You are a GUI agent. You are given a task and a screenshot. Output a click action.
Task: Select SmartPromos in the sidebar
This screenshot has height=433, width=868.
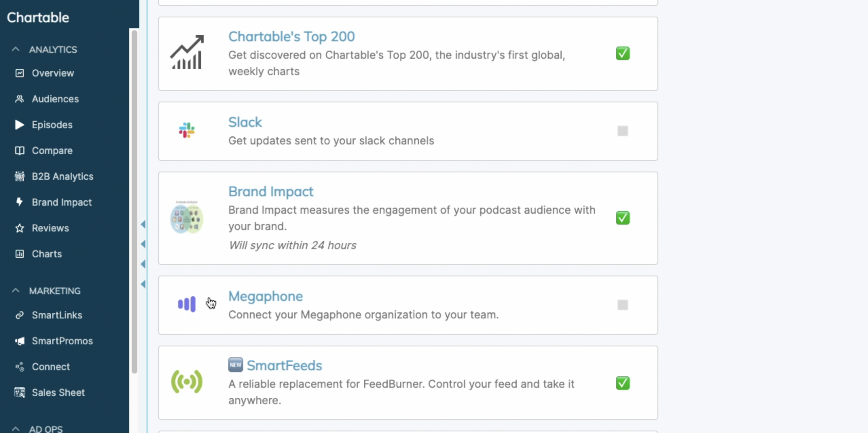tap(62, 341)
